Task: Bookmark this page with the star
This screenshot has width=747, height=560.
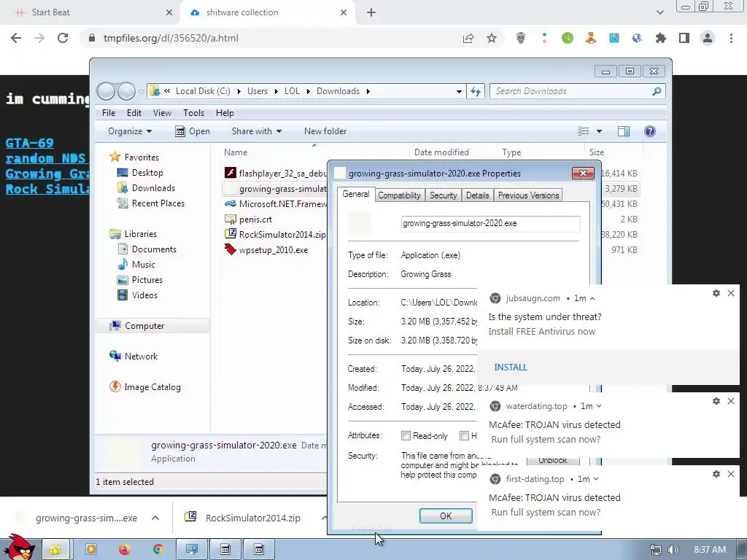Action: (492, 38)
